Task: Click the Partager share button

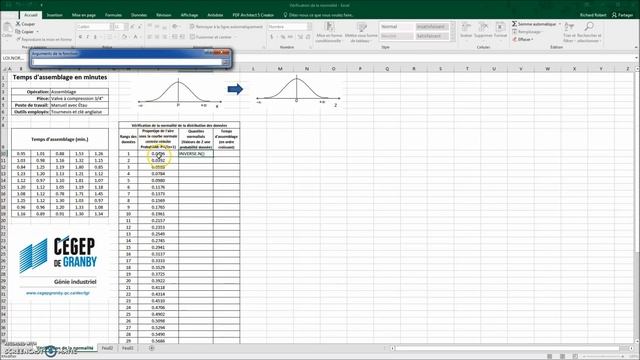Action: [622, 15]
